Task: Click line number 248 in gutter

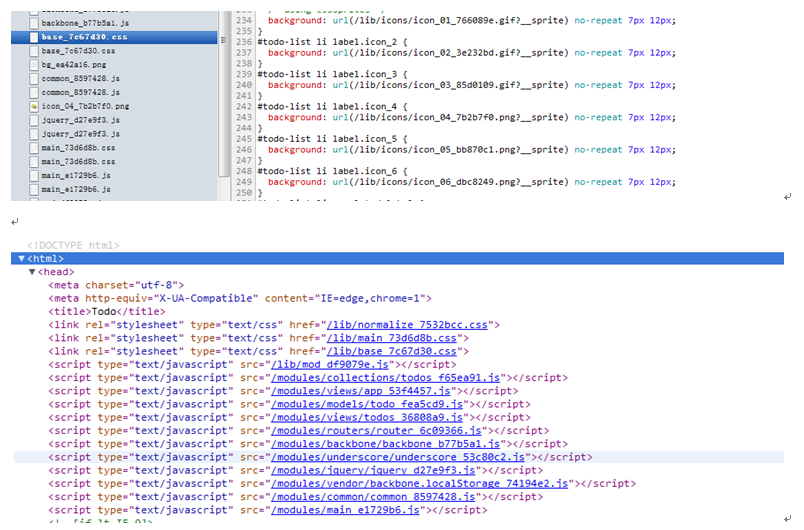Action: [244, 171]
